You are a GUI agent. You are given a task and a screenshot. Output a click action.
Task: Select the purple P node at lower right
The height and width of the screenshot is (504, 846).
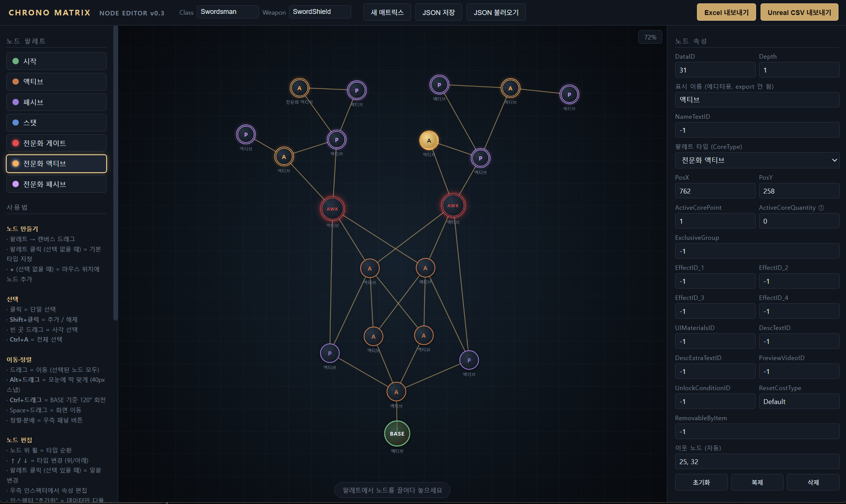click(468, 360)
